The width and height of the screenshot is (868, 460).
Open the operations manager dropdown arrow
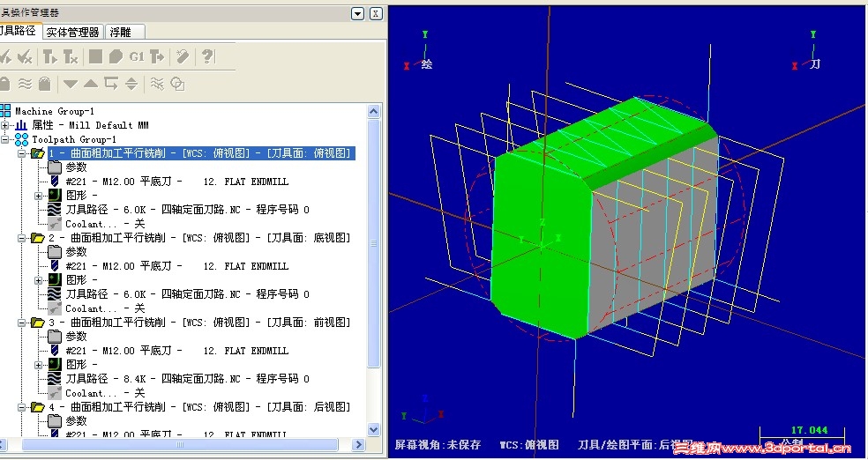coord(358,13)
